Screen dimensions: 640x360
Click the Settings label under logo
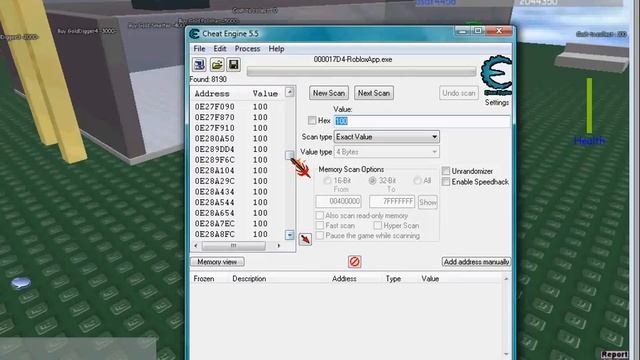pyautogui.click(x=496, y=103)
